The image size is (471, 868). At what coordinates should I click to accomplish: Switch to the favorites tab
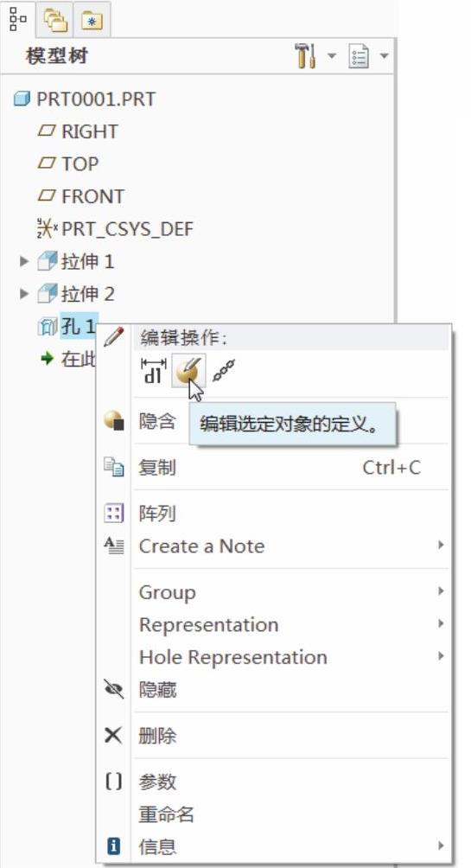[92, 20]
